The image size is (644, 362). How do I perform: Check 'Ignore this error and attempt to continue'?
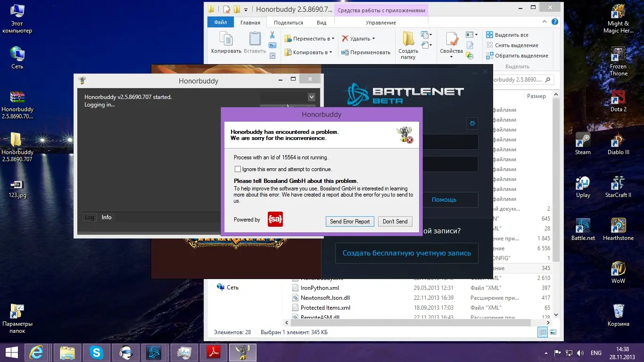[238, 169]
